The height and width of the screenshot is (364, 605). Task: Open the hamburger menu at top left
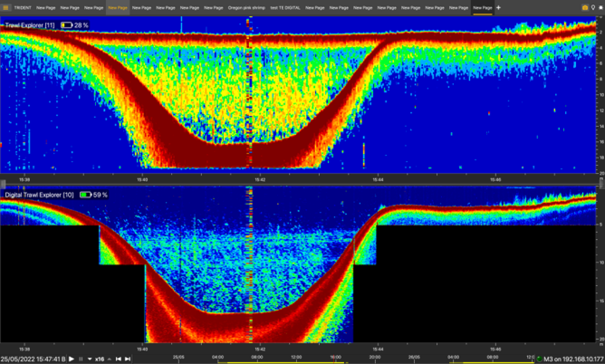(x=6, y=8)
